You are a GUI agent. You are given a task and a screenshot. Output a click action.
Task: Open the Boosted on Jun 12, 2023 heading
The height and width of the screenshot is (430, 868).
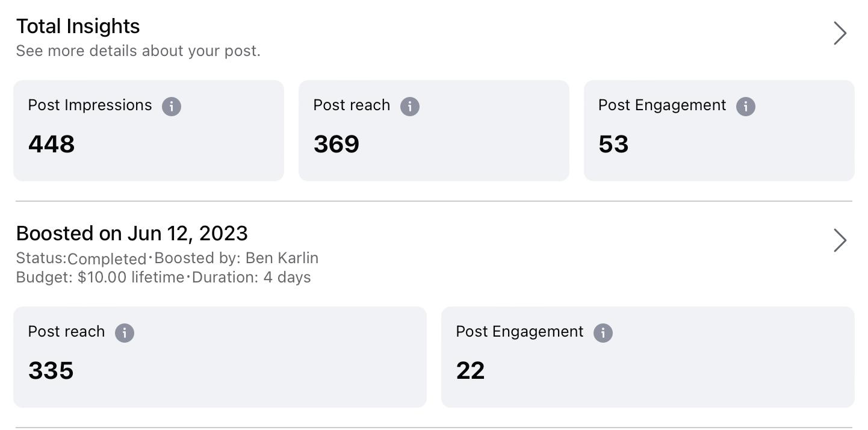pos(132,234)
